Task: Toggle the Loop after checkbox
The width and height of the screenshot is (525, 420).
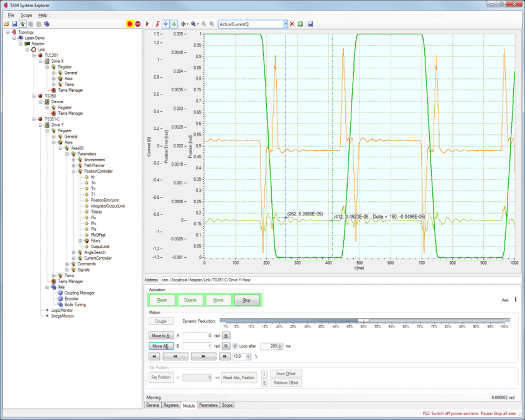Action: (x=235, y=346)
